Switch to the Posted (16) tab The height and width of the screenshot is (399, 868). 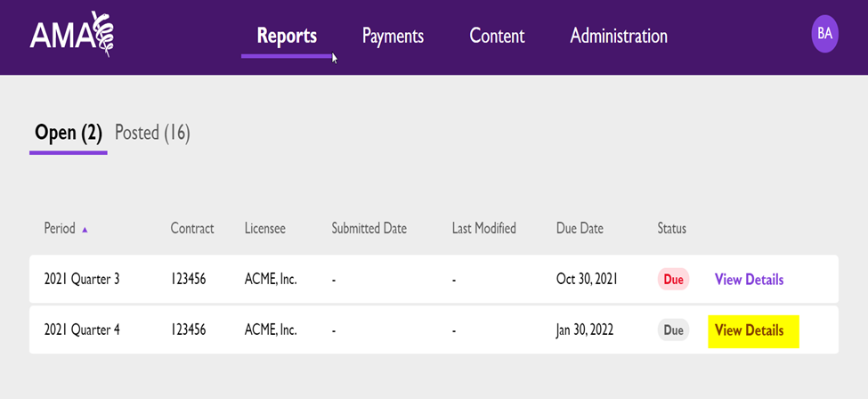152,133
